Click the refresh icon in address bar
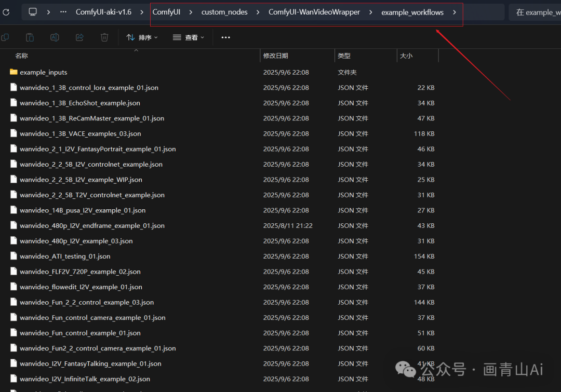The width and height of the screenshot is (561, 392). point(6,12)
